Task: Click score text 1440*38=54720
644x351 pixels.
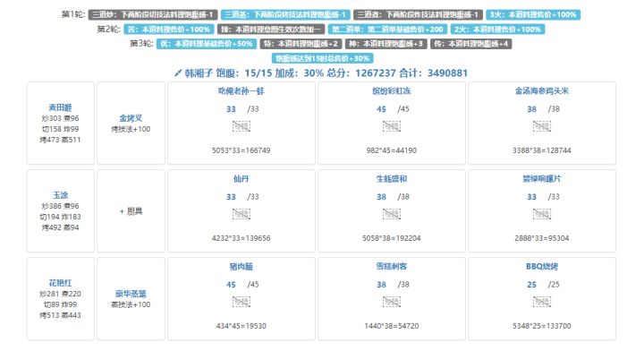Action: click(392, 326)
